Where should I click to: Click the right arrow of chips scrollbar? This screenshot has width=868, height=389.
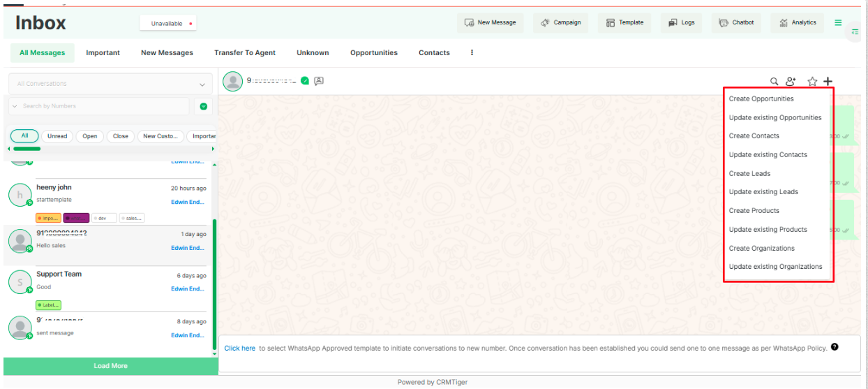[212, 148]
